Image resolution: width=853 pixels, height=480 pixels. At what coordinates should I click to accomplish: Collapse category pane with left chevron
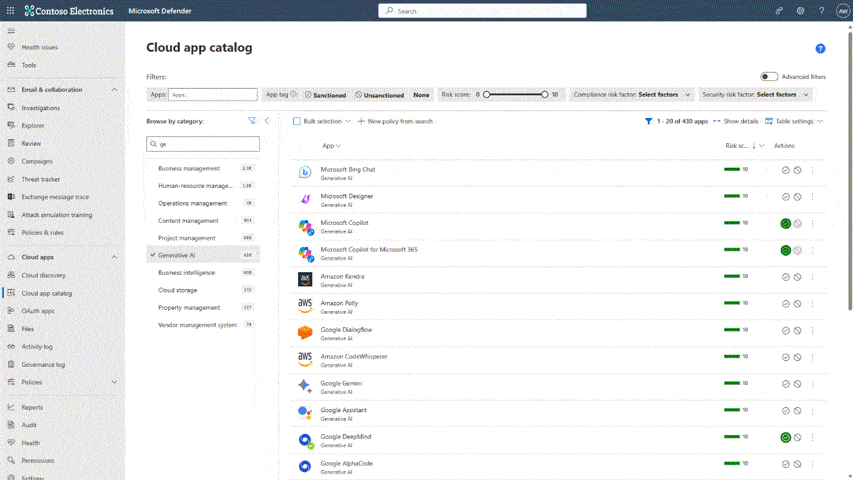(x=267, y=121)
